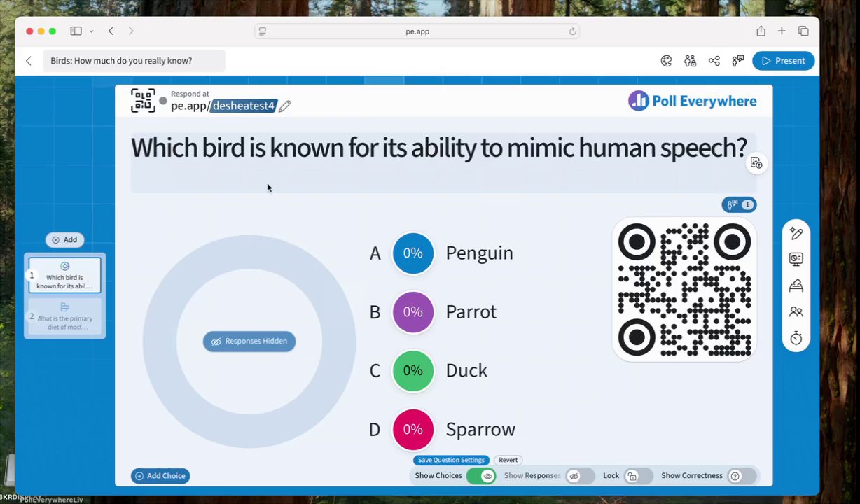Click the purple color circle for Parrot
Screen dimensions: 860x504
click(x=413, y=312)
